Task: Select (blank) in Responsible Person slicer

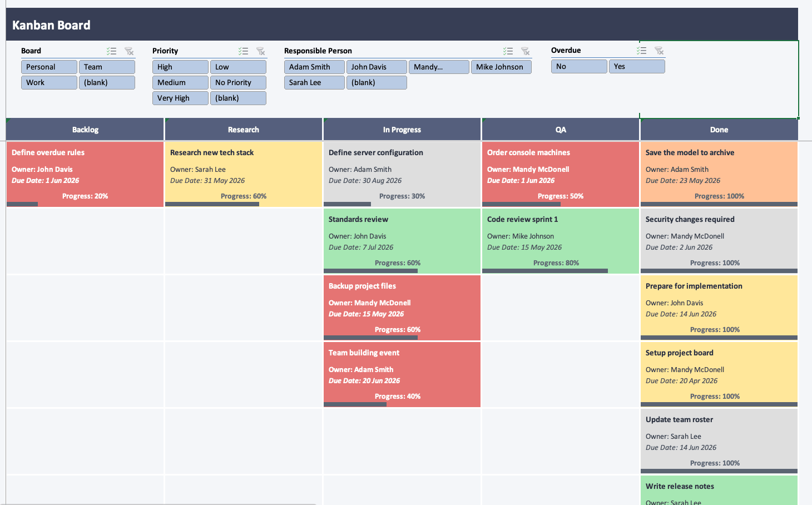Action: click(377, 82)
